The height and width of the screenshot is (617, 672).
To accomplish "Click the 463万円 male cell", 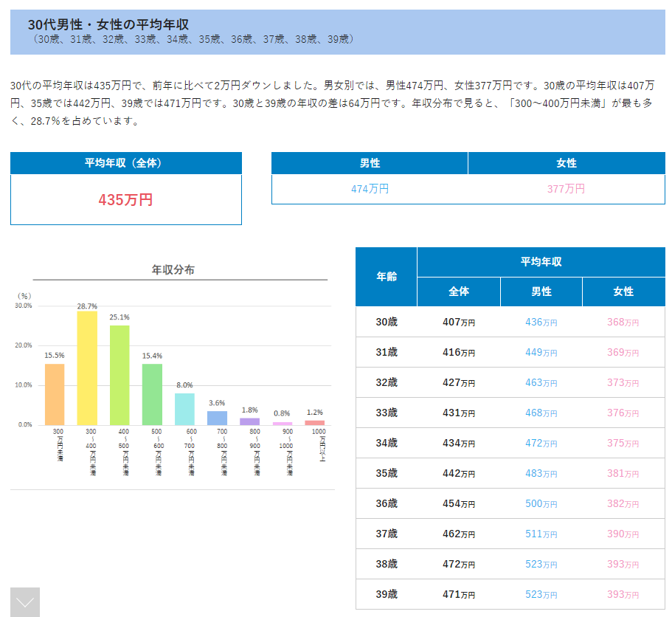I will coord(541,382).
